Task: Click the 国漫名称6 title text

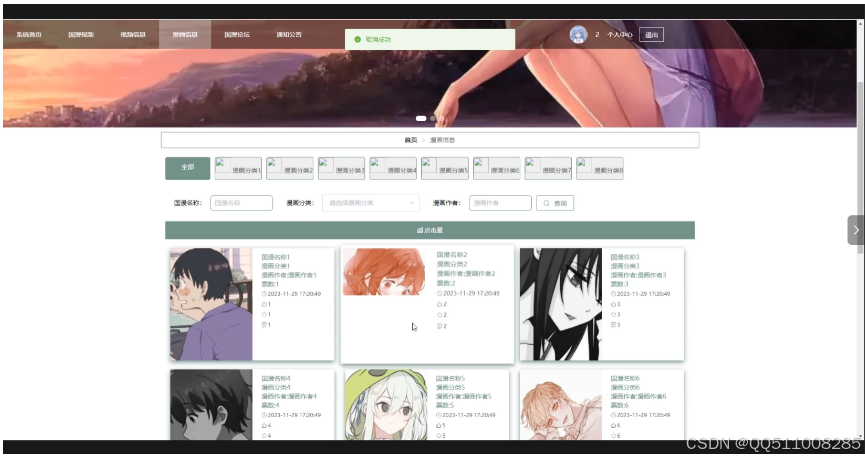Action: click(625, 378)
